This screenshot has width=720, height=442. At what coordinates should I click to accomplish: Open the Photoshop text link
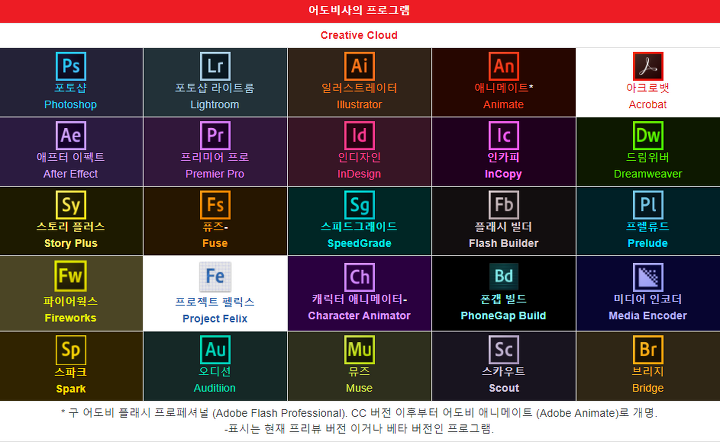pyautogui.click(x=71, y=105)
